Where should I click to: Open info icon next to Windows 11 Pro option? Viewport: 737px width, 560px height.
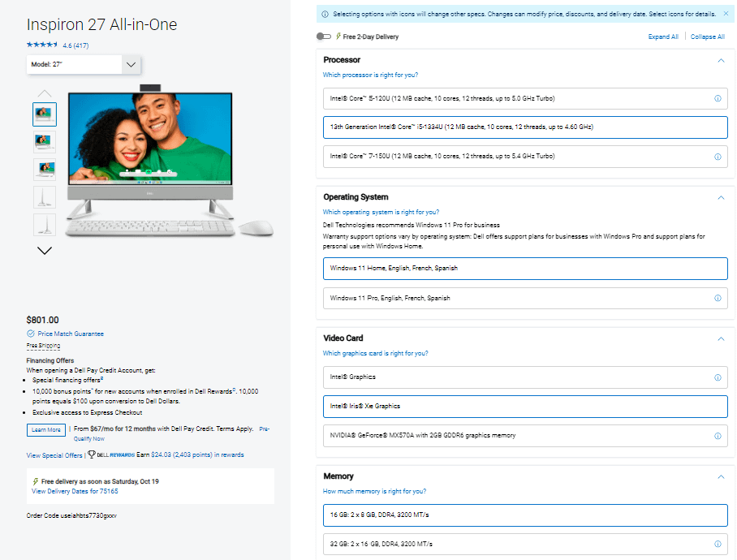pyautogui.click(x=716, y=298)
